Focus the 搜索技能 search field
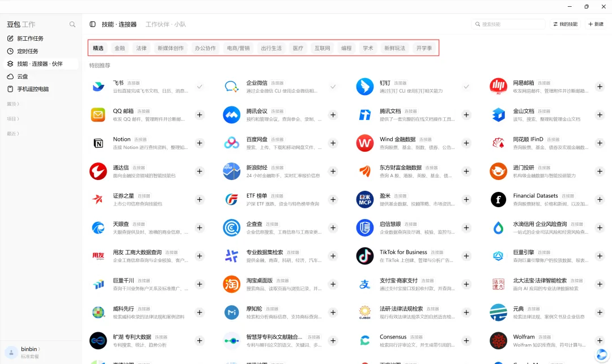This screenshot has width=612, height=364. pos(508,24)
